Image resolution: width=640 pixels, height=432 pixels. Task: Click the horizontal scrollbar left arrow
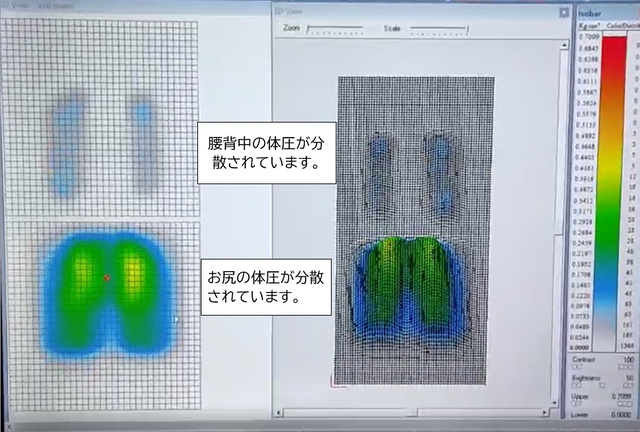(x=280, y=411)
